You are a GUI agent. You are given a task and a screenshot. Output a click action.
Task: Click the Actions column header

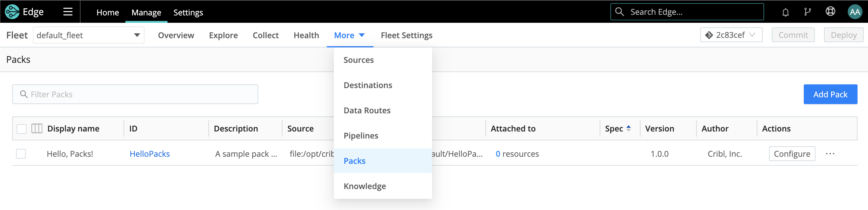776,128
